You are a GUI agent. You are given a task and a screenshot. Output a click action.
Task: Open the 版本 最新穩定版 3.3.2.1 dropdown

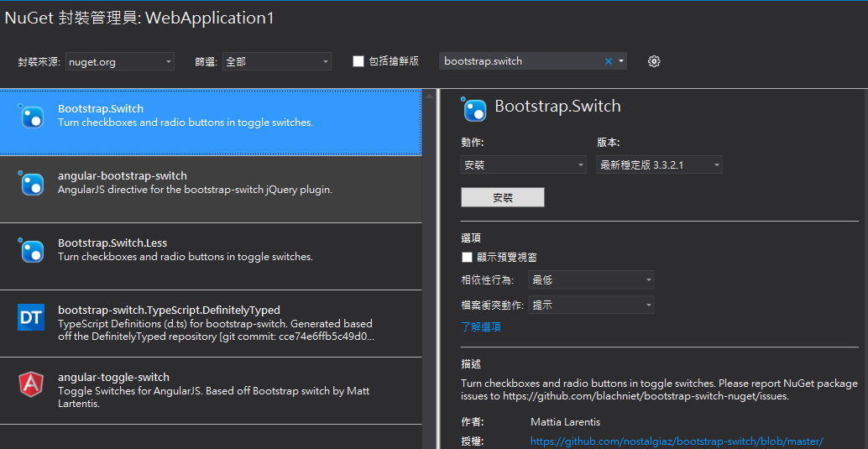click(x=659, y=165)
